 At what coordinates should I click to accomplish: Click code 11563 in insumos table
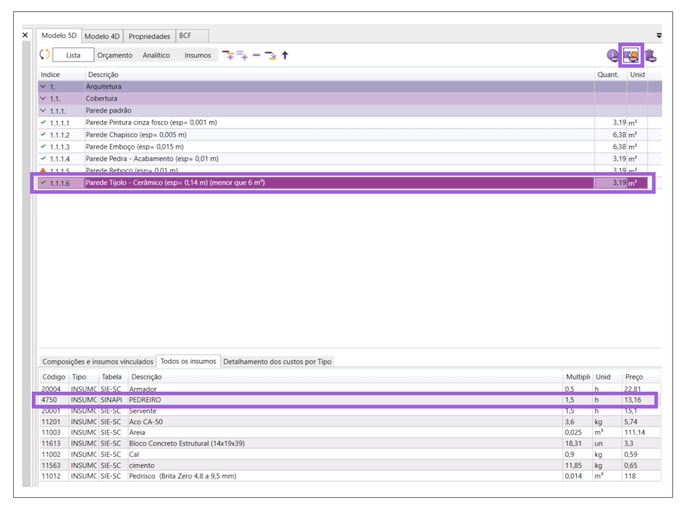(51, 465)
